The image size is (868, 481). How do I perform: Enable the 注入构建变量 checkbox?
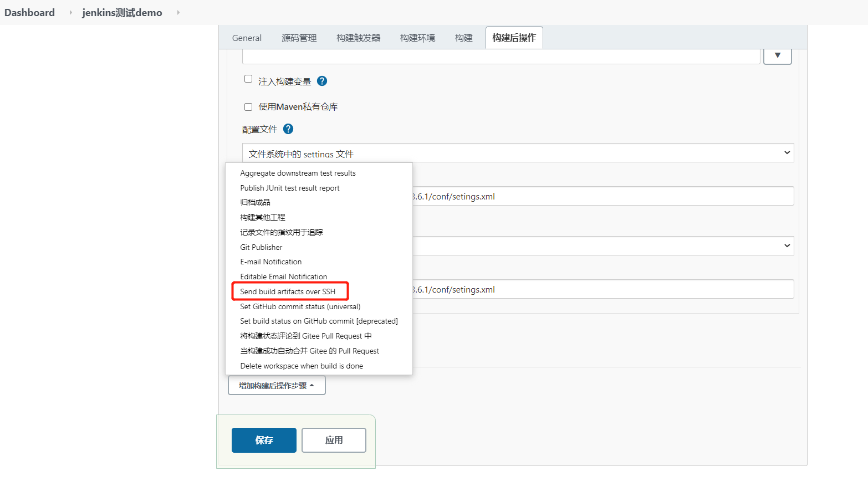click(x=248, y=79)
